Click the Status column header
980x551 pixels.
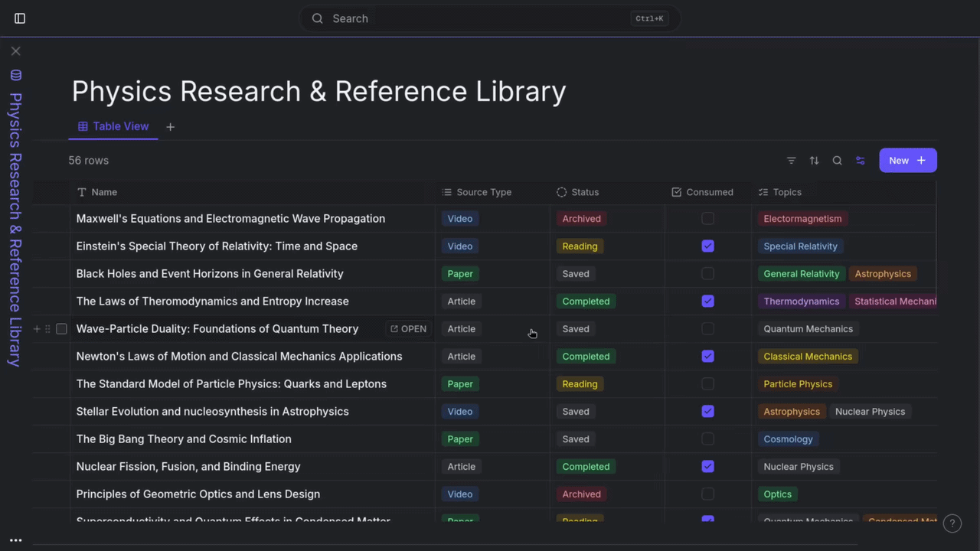pos(607,192)
